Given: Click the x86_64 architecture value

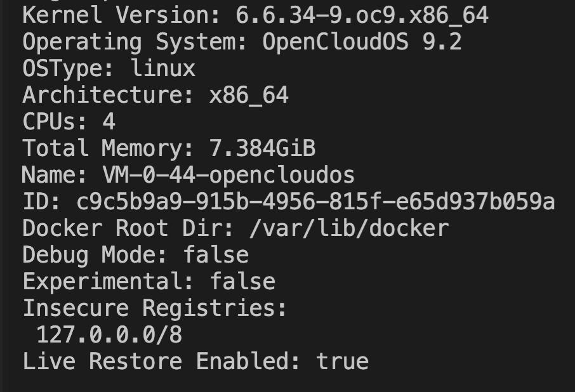Looking at the screenshot, I should coord(248,95).
